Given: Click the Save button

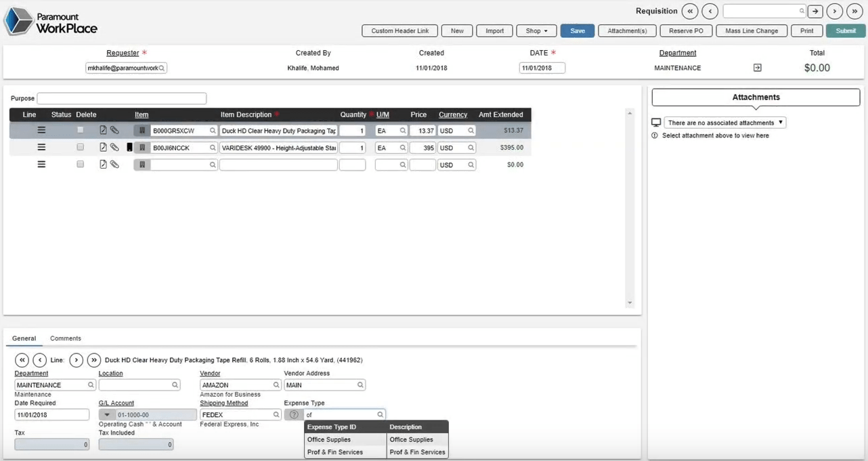Looking at the screenshot, I should 577,31.
